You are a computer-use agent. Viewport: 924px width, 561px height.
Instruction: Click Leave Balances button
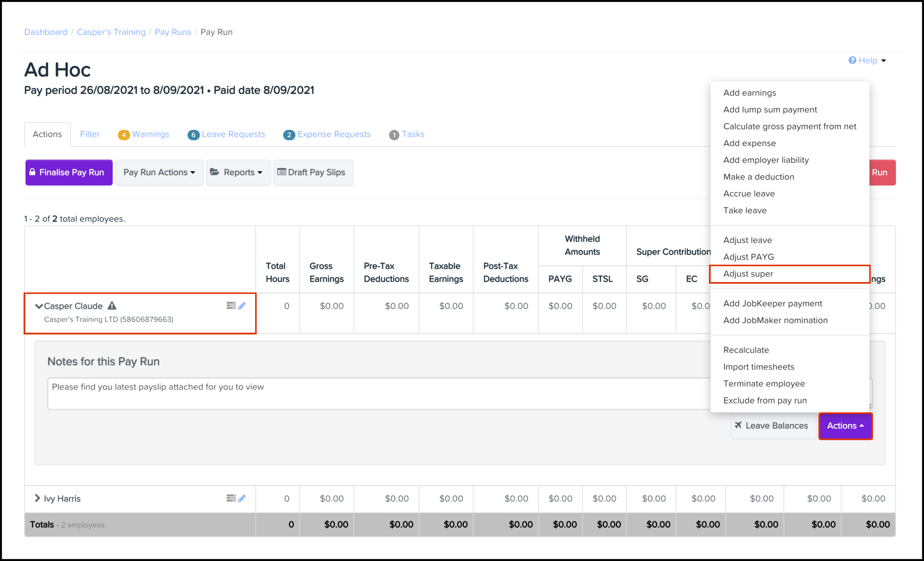(x=773, y=426)
